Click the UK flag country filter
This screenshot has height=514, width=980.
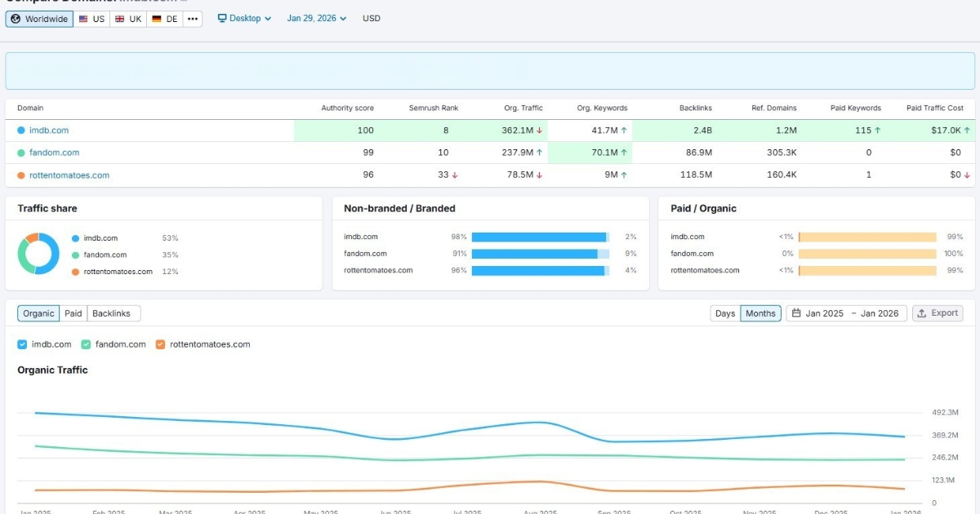[x=127, y=18]
